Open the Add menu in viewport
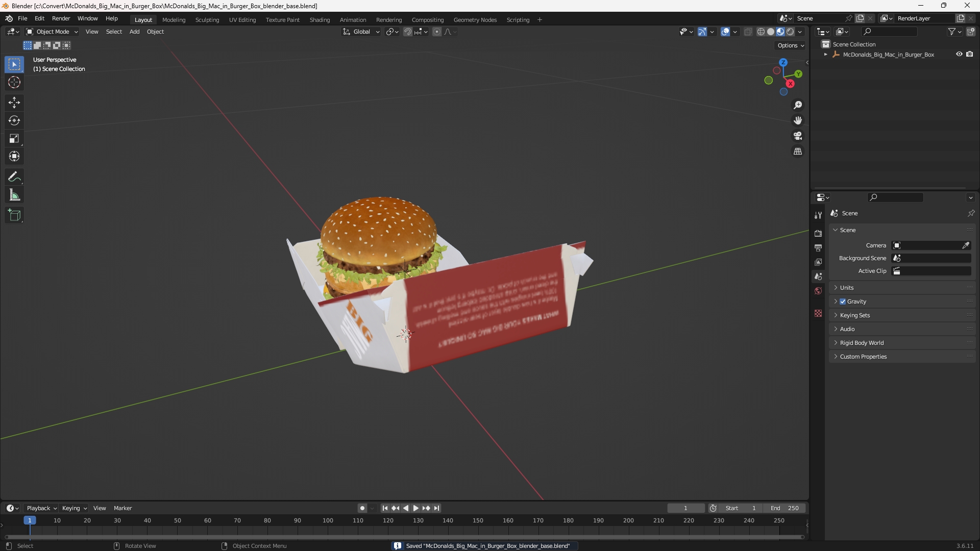 pyautogui.click(x=134, y=32)
